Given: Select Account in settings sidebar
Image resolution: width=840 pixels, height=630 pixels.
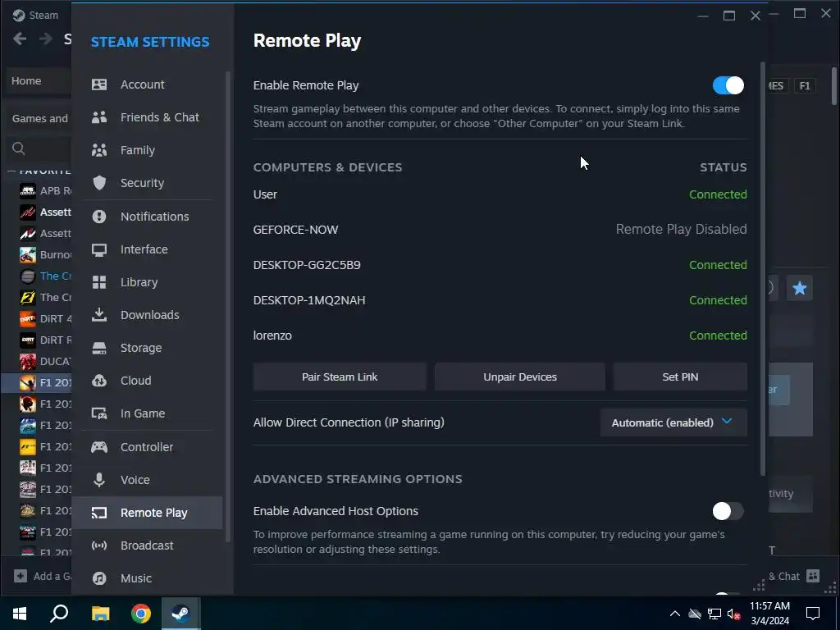Looking at the screenshot, I should (x=147, y=84).
